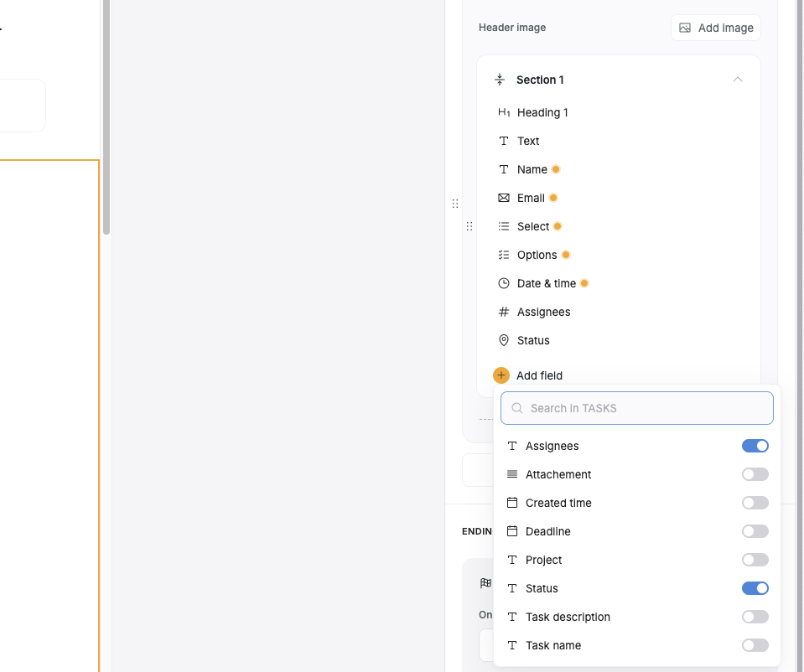Click the calendar icon beside Created time
The height and width of the screenshot is (672, 804).
(511, 503)
